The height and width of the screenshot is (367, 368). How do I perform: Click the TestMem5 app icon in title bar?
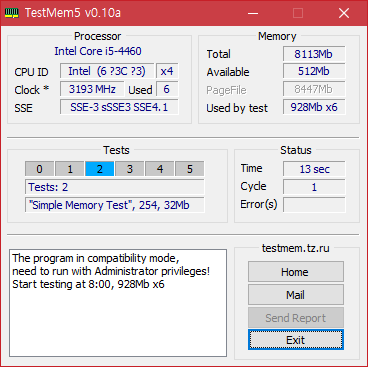click(12, 13)
